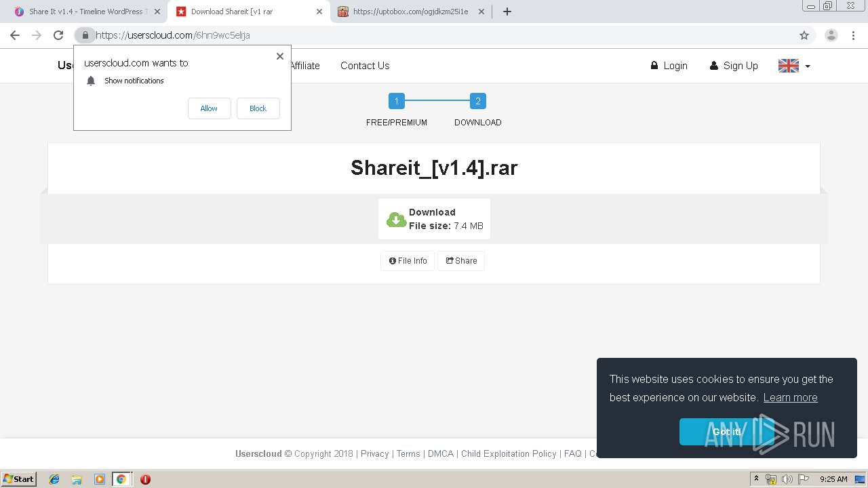Open the DMCA footer link
The width and height of the screenshot is (868, 488).
pos(441,454)
